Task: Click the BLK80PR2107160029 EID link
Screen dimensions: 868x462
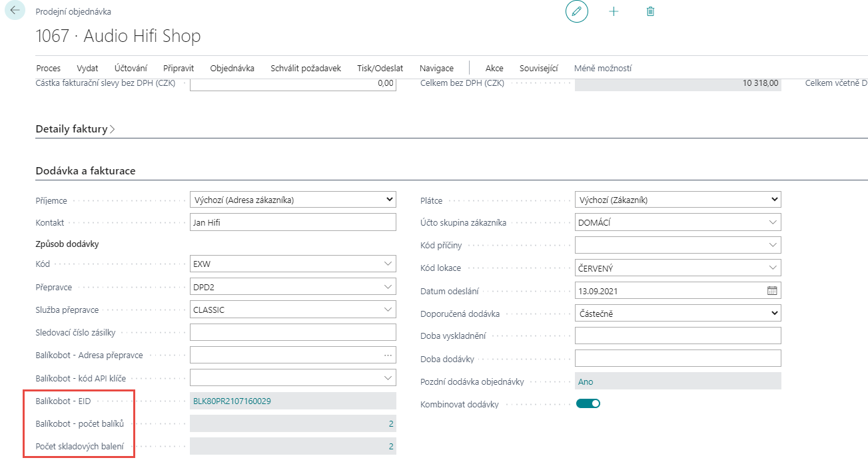Action: tap(232, 401)
